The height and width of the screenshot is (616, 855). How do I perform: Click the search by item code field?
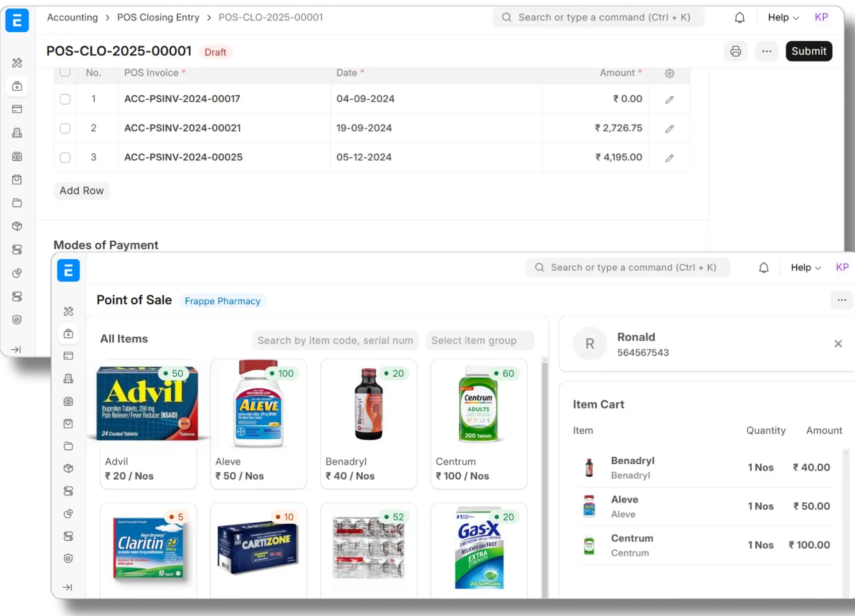pyautogui.click(x=335, y=341)
